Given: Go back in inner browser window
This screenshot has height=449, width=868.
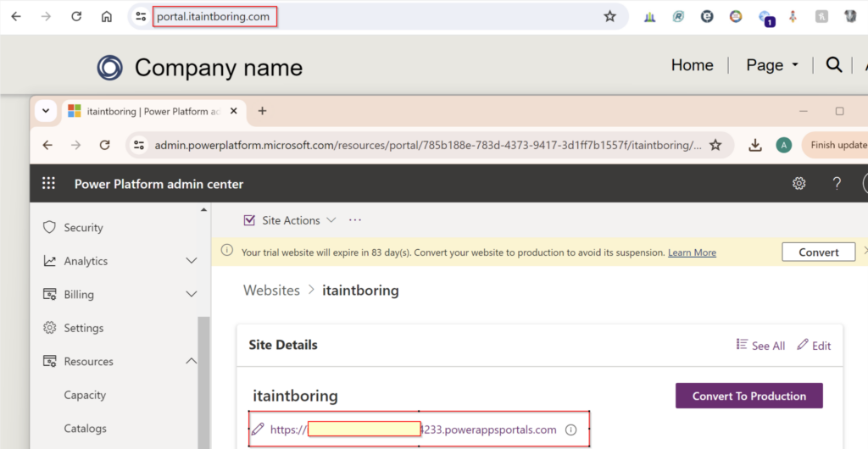Looking at the screenshot, I should click(x=47, y=145).
